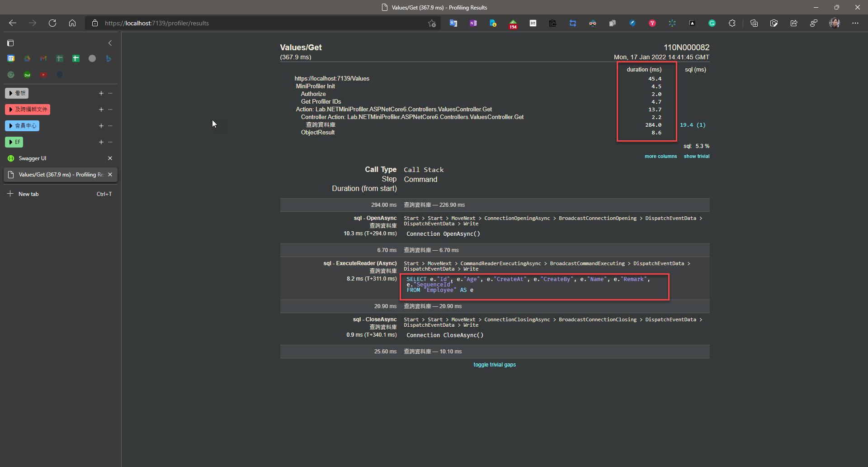Open the Grammarly extension icon
The image size is (868, 467).
pos(712,23)
